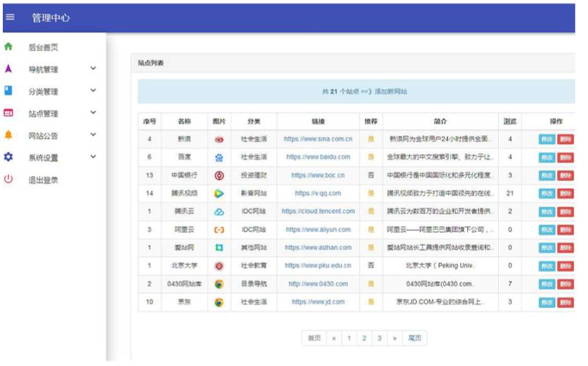588x366 pixels.
Task: Delete the 腾讯云 site entry
Action: pyautogui.click(x=565, y=212)
